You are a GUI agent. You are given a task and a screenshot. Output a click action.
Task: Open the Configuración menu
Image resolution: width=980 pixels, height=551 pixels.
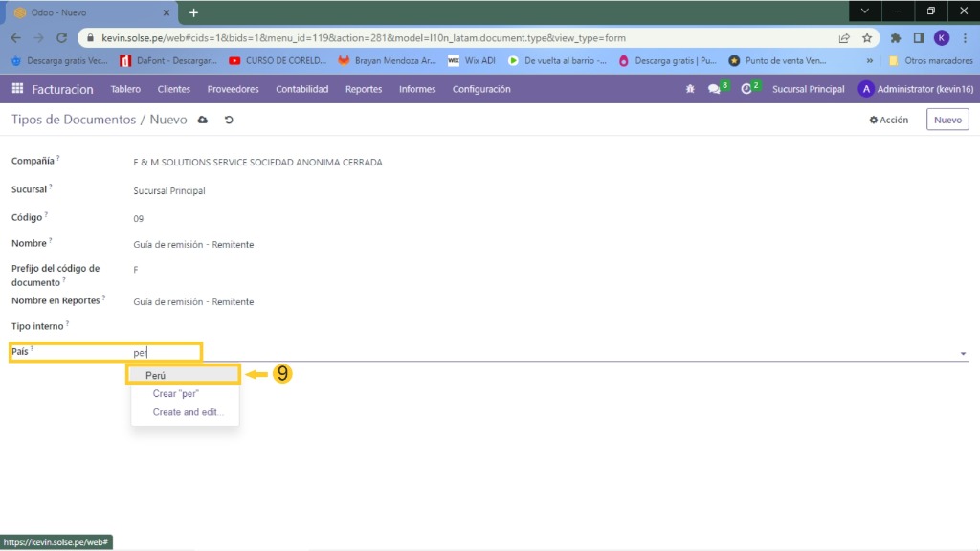pyautogui.click(x=481, y=89)
